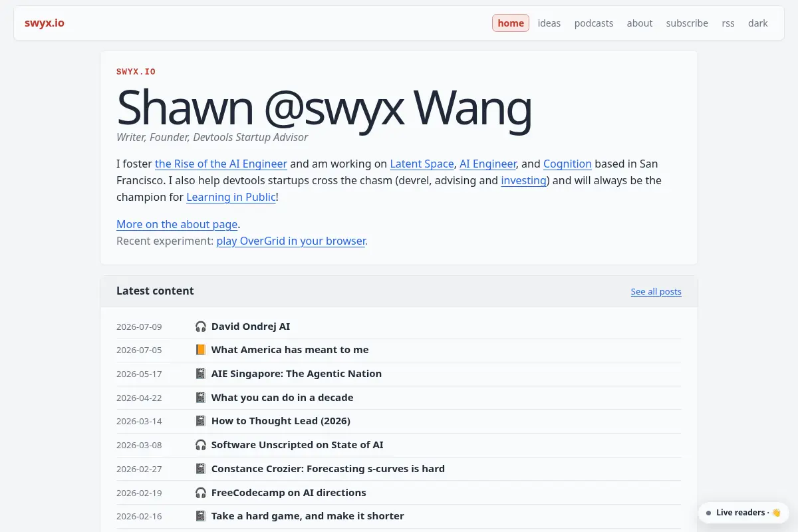This screenshot has height=532, width=798.
Task: Click the date 2026-05-17
Action: pos(139,374)
